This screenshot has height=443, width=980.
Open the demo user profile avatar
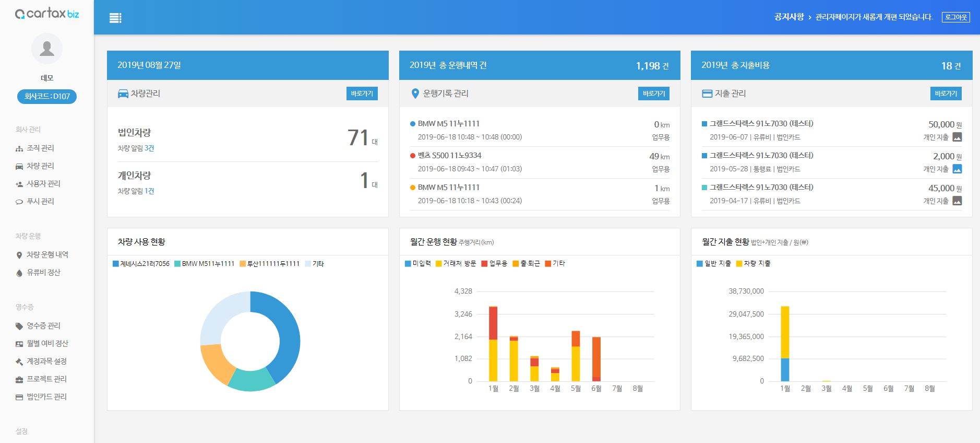(x=47, y=49)
